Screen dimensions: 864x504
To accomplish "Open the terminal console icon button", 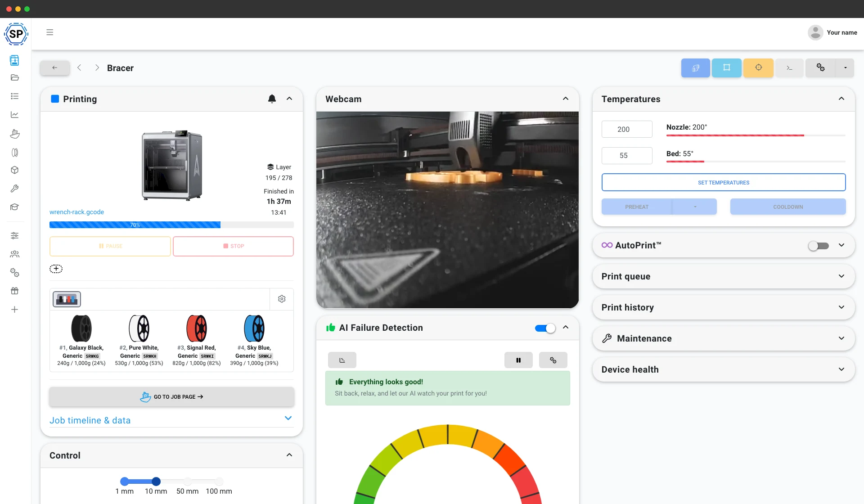I will [x=789, y=68].
